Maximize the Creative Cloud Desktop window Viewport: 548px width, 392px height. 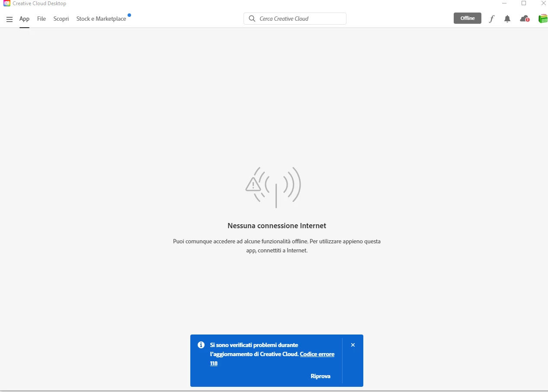[x=524, y=3]
